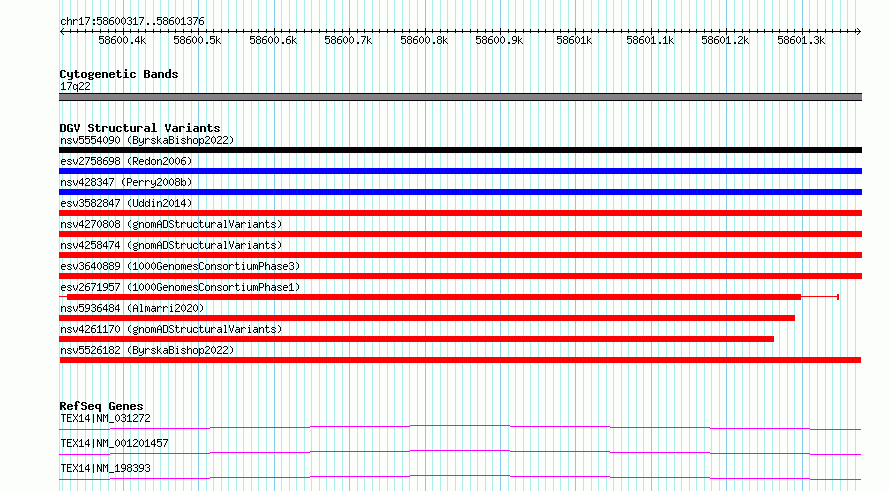Select the magenta TEX14 NM_031272 gene line
The image size is (890, 491).
(x=460, y=427)
